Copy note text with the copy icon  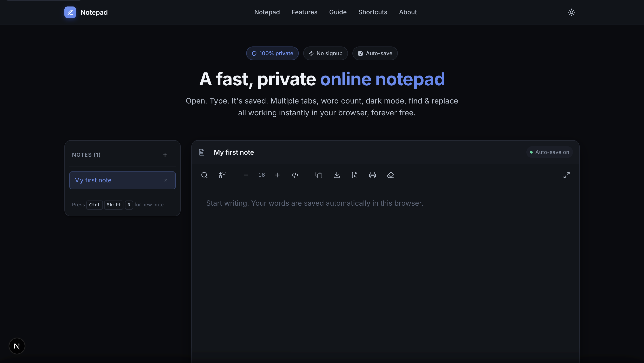click(319, 175)
